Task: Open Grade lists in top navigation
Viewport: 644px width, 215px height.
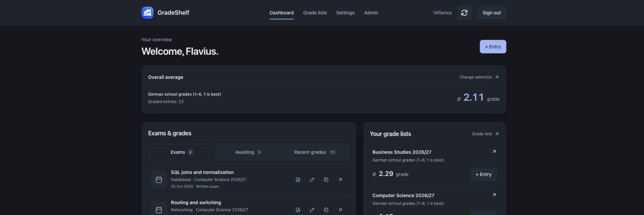Action: 315,13
